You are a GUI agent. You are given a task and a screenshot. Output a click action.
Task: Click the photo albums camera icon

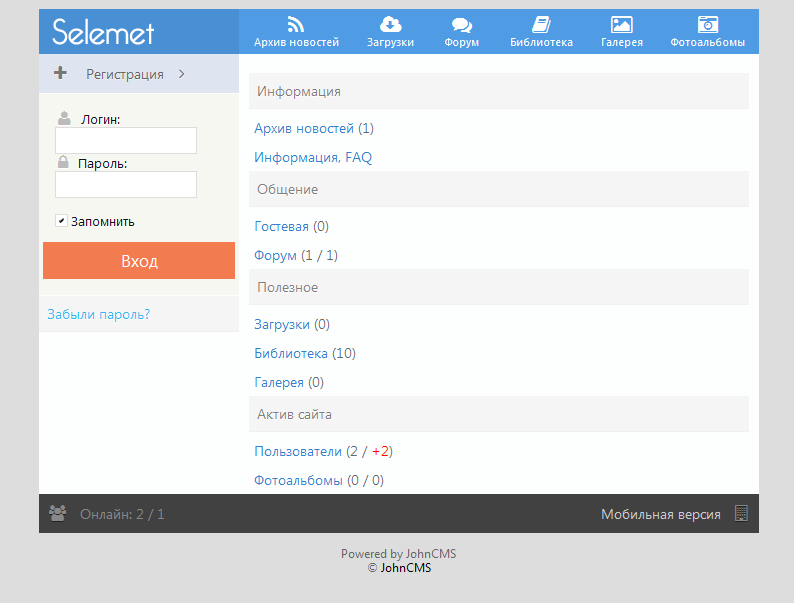point(707,24)
